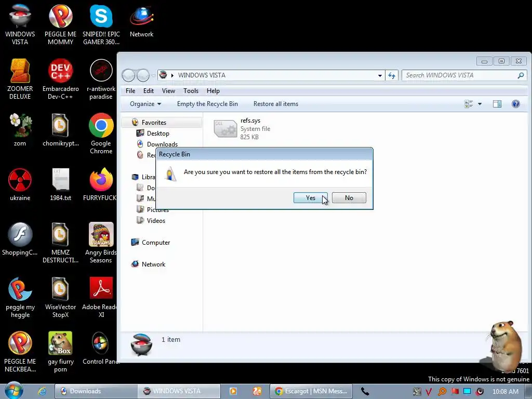Toggle the preview pane button
The width and height of the screenshot is (532, 399).
pyautogui.click(x=497, y=104)
